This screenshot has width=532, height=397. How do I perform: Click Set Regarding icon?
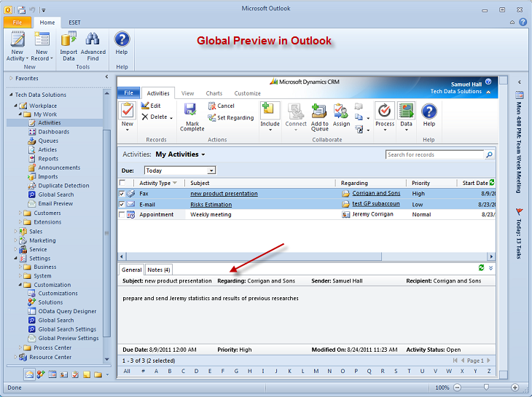(212, 117)
